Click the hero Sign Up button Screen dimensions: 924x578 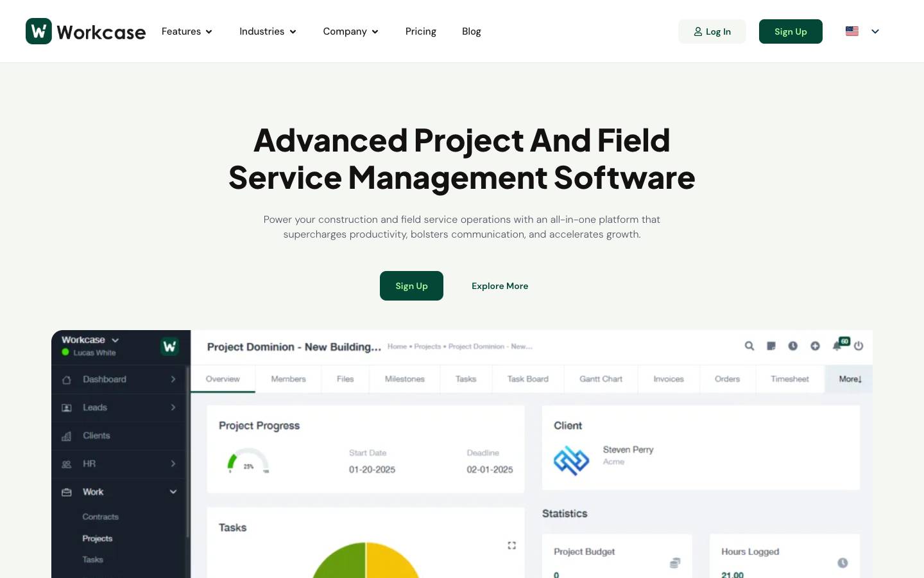point(411,286)
